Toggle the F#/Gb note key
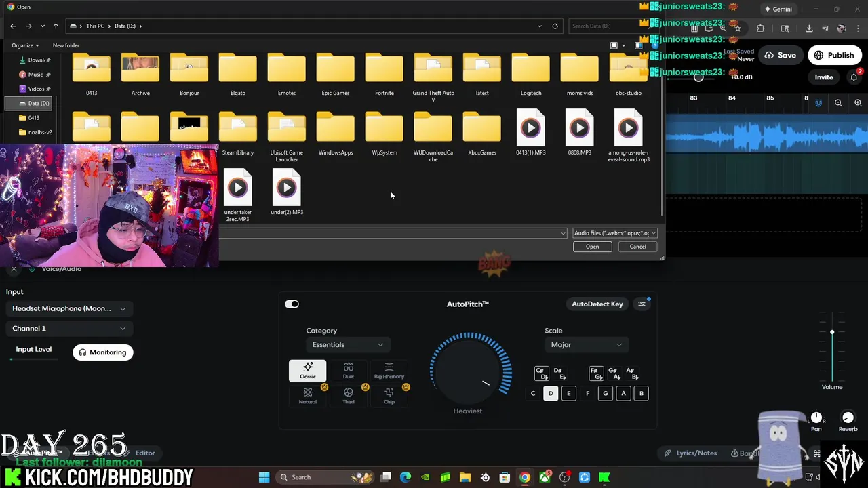Viewport: 868px width, 488px height. pyautogui.click(x=596, y=373)
